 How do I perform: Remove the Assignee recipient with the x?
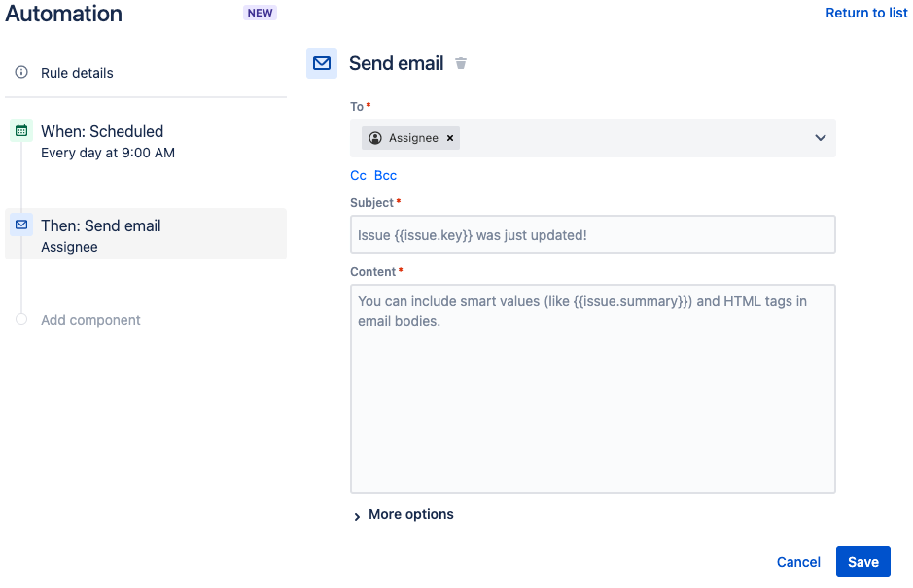pos(450,138)
